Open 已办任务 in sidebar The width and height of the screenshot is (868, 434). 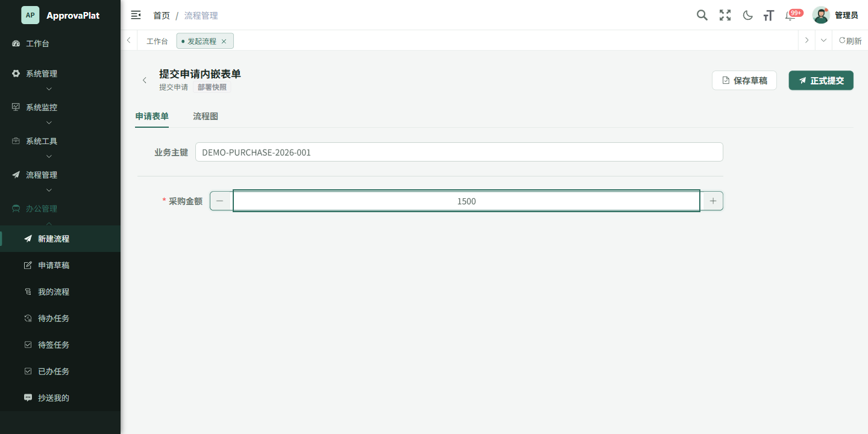click(x=60, y=371)
